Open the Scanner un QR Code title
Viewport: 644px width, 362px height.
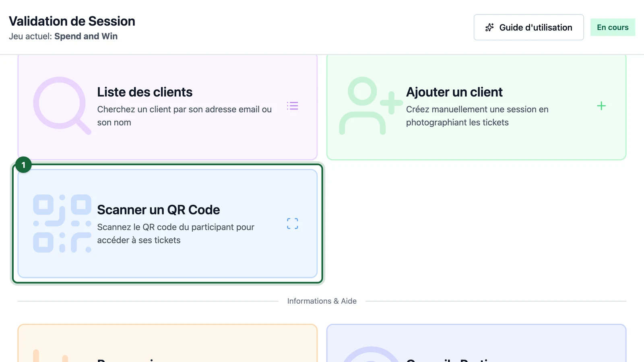pos(159,210)
